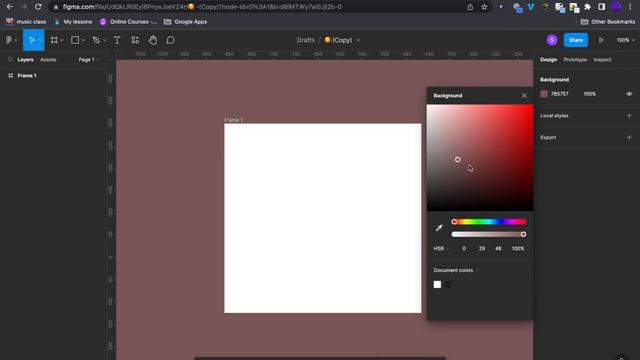
Task: Open the music class bookmark
Action: (26, 22)
